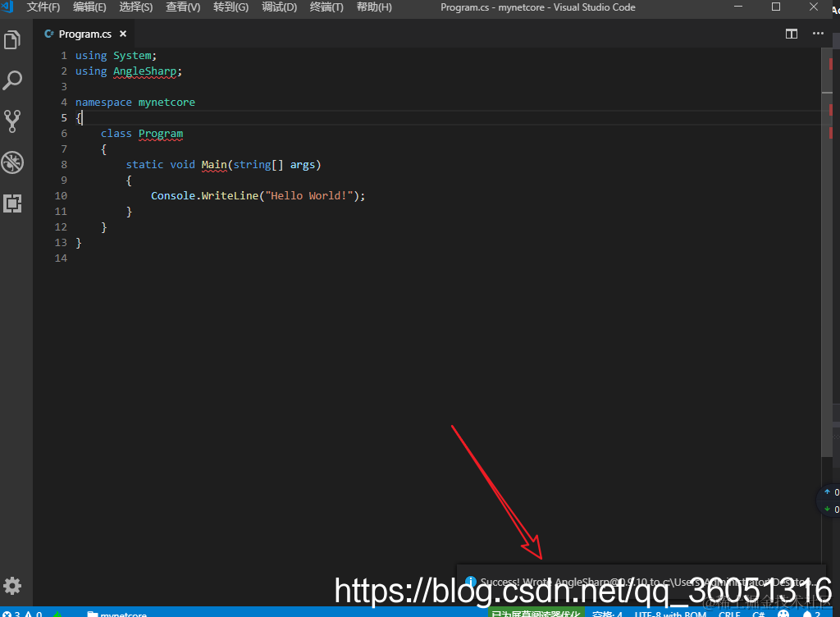Screen dimensions: 840x617
Task: Change the C# language mode
Action: (x=759, y=614)
